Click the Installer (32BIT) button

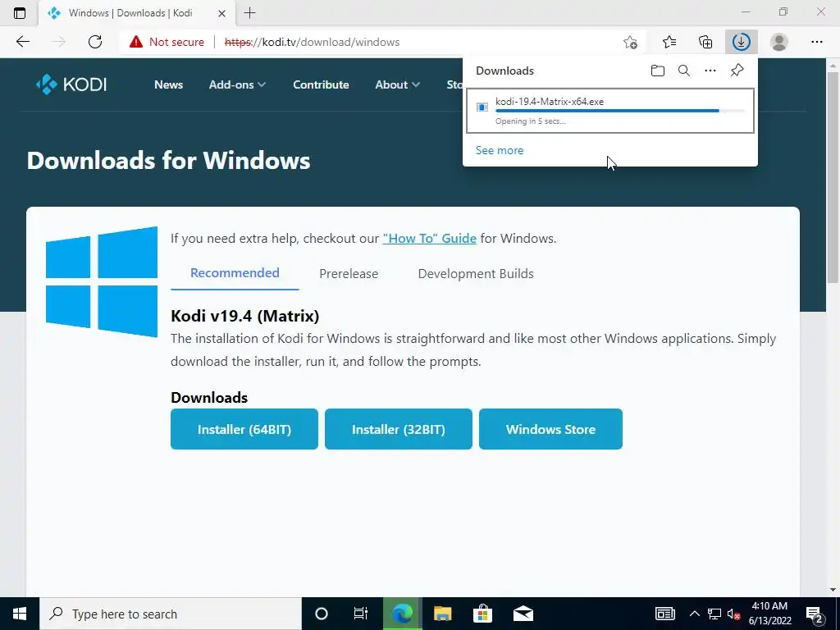click(x=399, y=429)
